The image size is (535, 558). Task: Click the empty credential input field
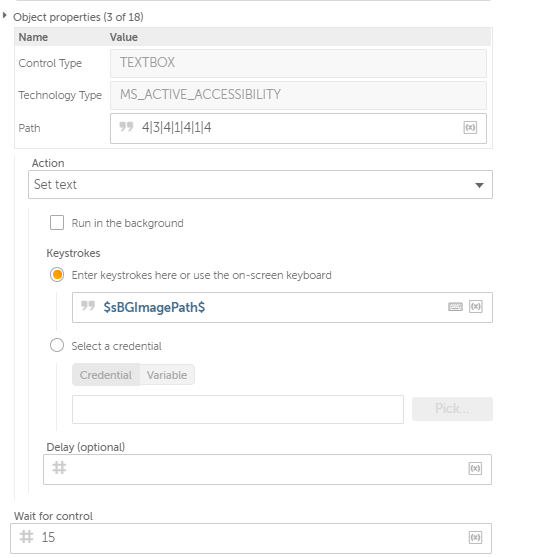(x=238, y=409)
